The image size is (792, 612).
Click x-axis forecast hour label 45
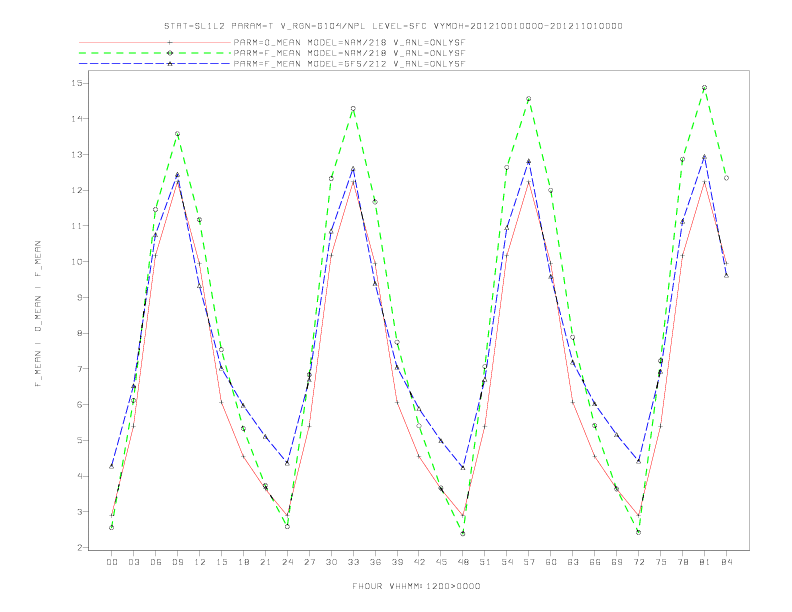coord(441,562)
